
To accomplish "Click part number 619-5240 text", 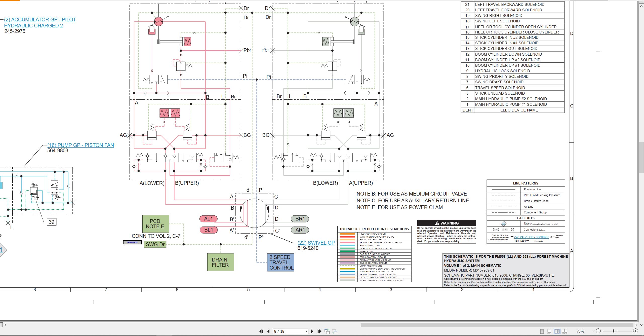I will 308,248.
